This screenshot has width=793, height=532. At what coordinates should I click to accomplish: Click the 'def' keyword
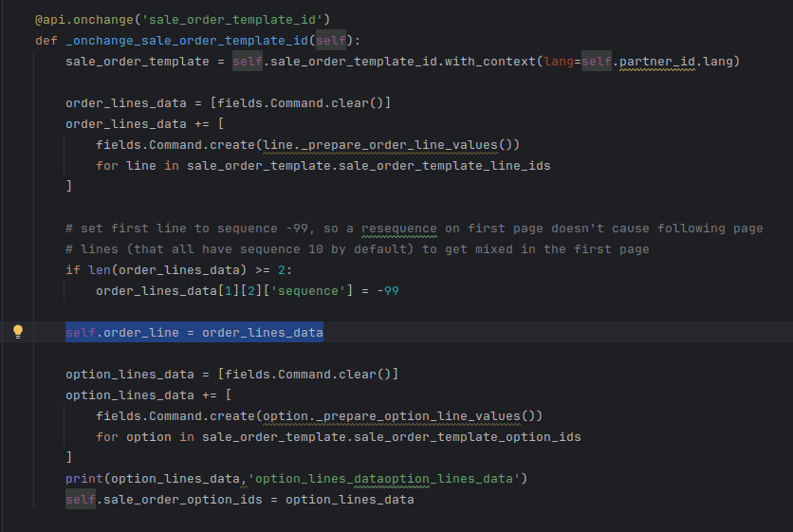pos(46,41)
